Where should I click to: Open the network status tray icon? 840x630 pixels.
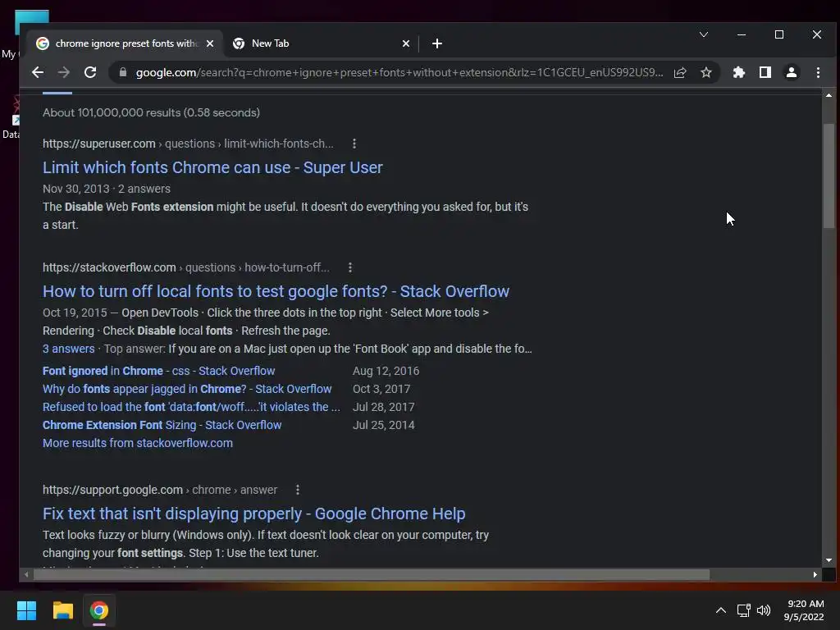tap(743, 610)
